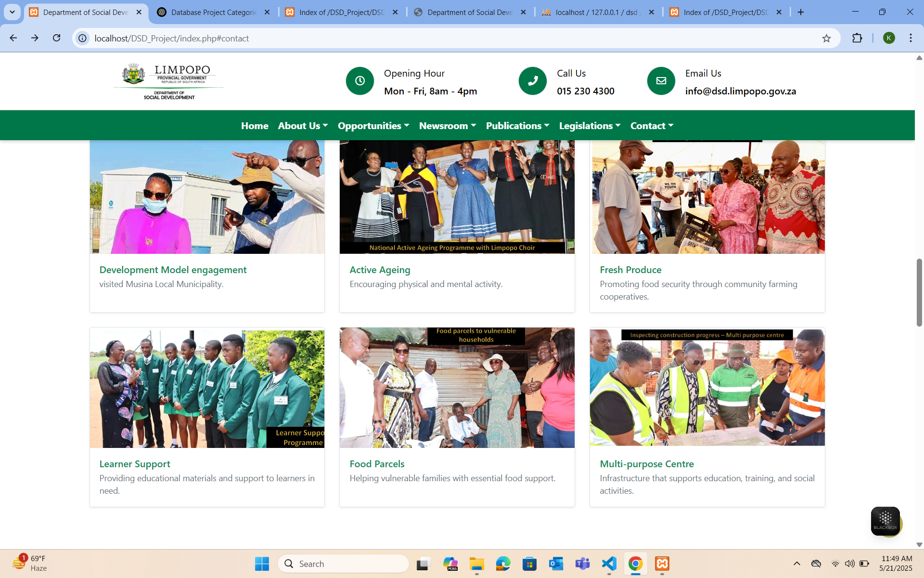The image size is (924, 578).
Task: Expand the About Us dropdown menu
Action: coord(303,126)
